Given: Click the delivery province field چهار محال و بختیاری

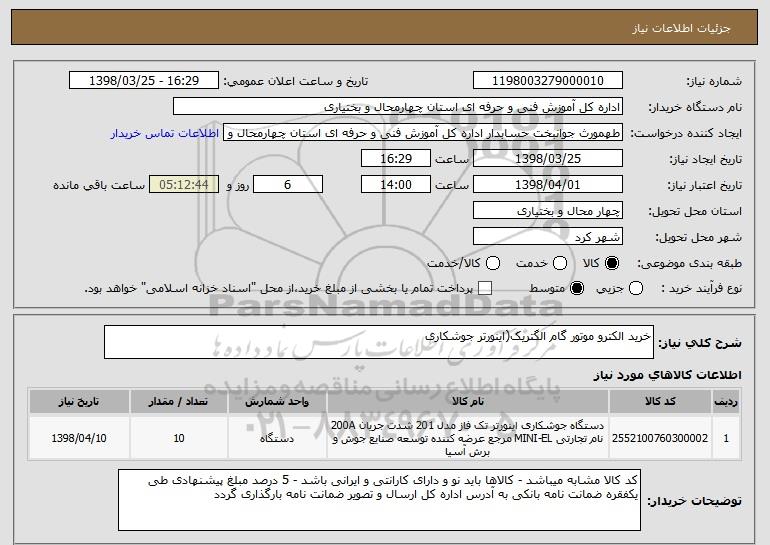Looking at the screenshot, I should click(x=548, y=211).
